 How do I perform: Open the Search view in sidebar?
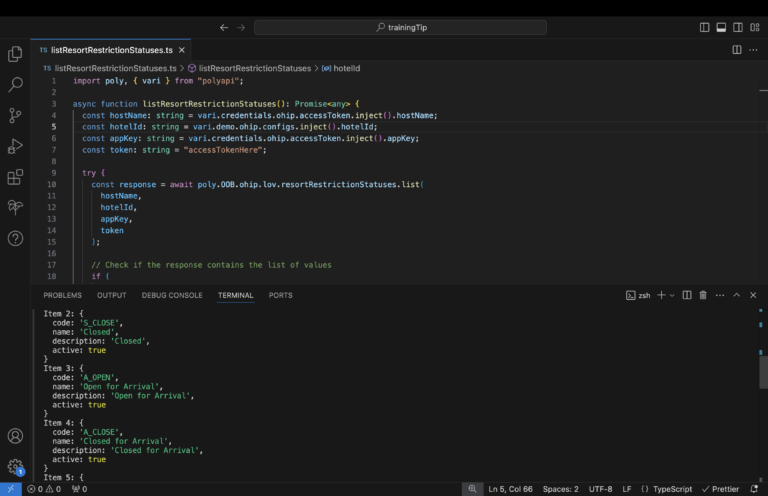point(15,85)
